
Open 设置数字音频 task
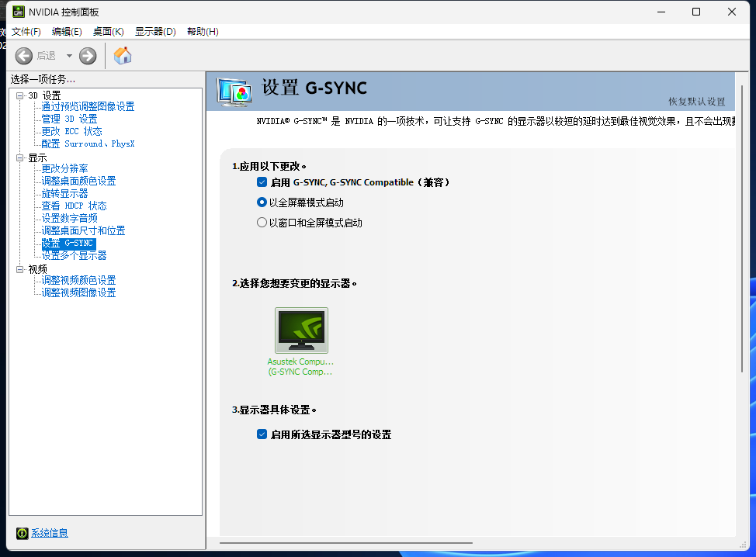point(69,218)
